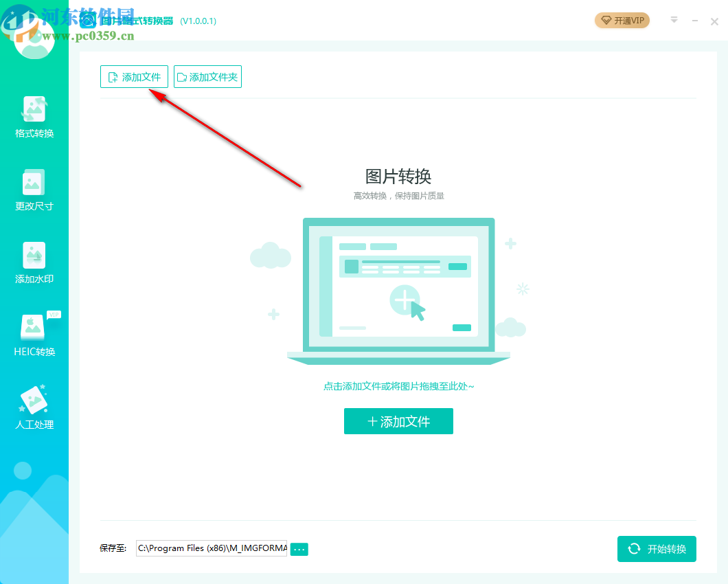This screenshot has width=728, height=584.
Task: Click the diamond icon on the 开通VIP button
Action: pyautogui.click(x=607, y=21)
